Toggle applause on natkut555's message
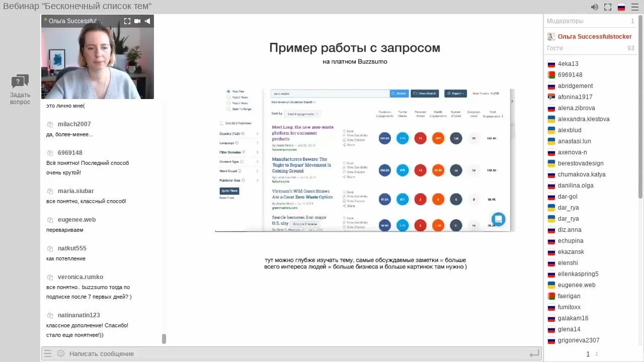 (49, 248)
